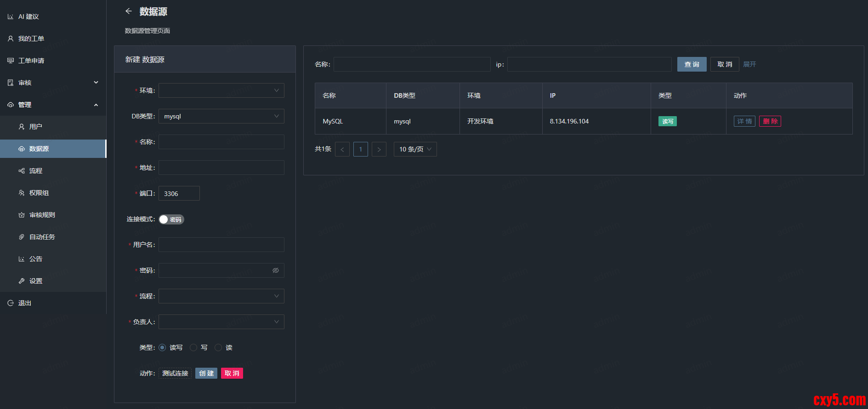Open the 环境 dropdown

pos(221,90)
